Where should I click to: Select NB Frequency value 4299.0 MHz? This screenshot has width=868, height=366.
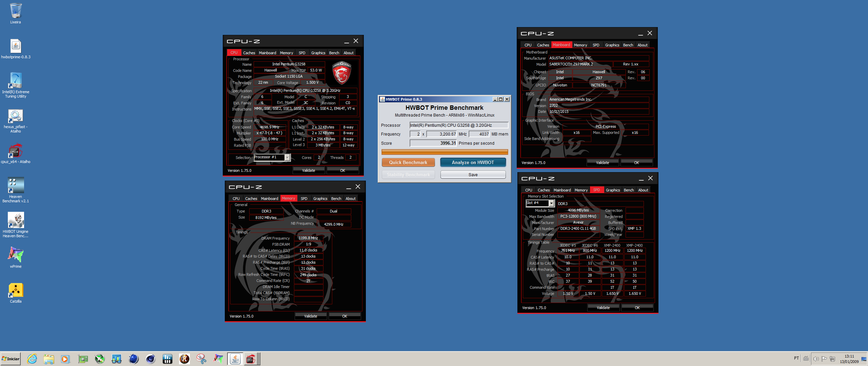point(334,224)
